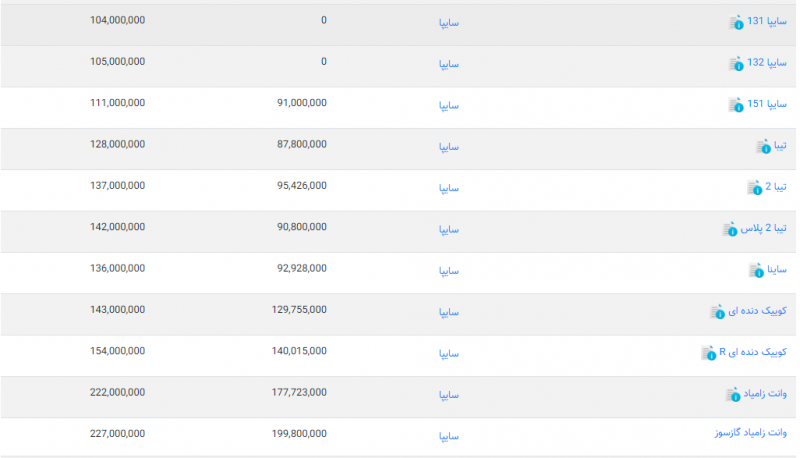Click the info icon next to ساینا
The width and height of the screenshot is (800, 458).
[757, 271]
